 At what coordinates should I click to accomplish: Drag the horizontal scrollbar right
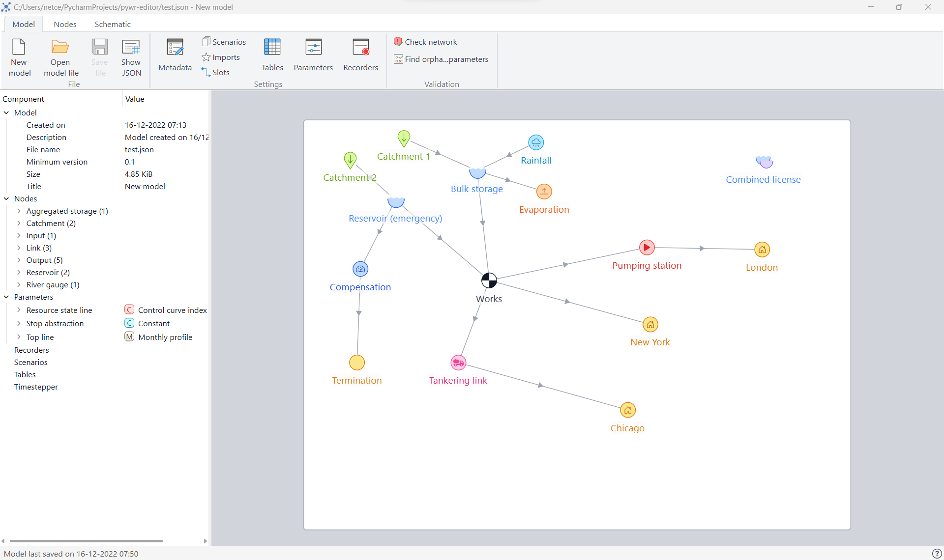205,541
